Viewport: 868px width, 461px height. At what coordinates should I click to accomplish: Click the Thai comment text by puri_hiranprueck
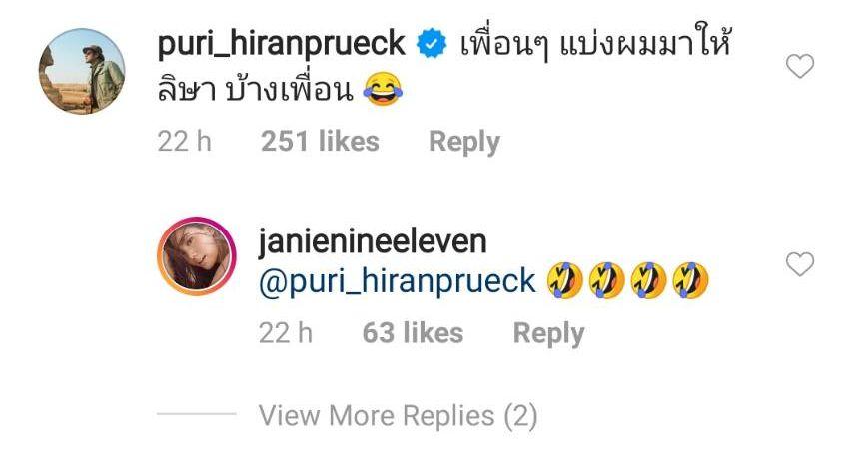pyautogui.click(x=444, y=69)
